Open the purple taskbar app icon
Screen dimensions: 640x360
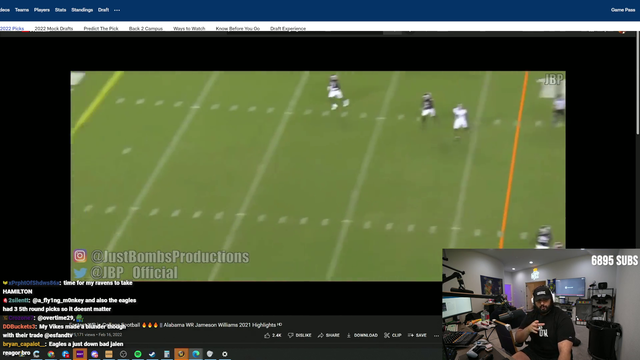[80, 354]
